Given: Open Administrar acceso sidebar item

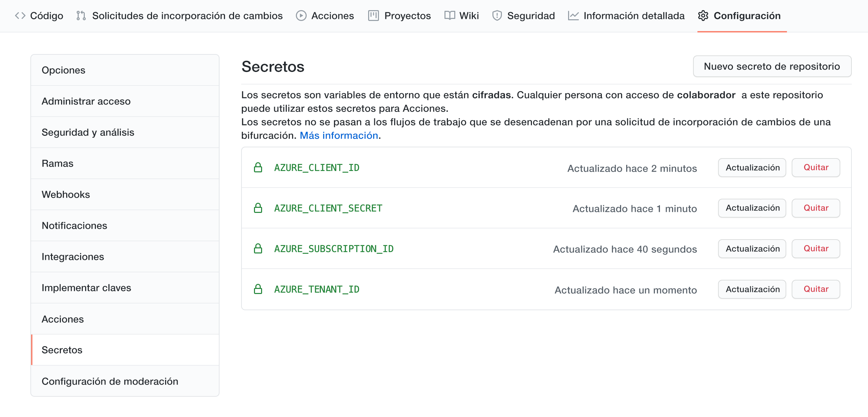Looking at the screenshot, I should tap(125, 101).
